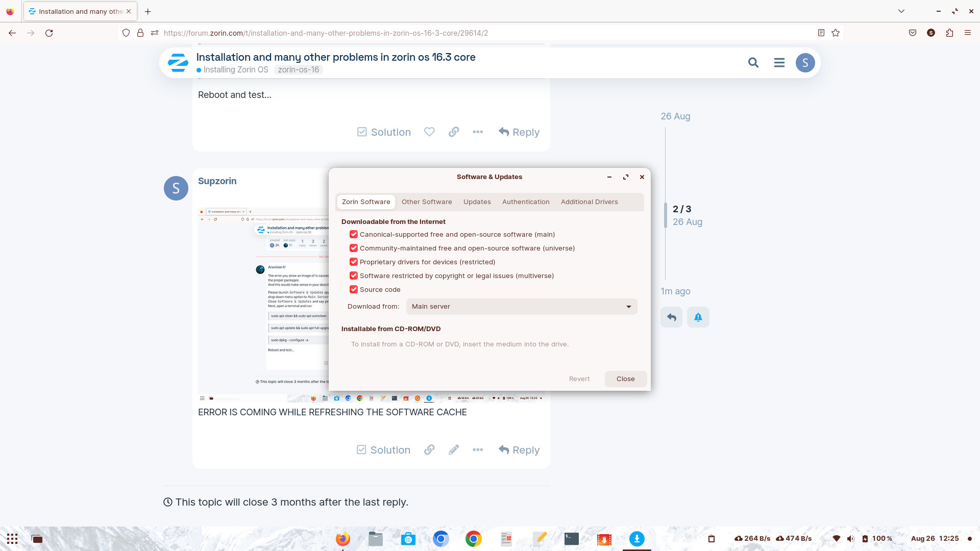Screen dimensions: 980x551
Task: Open the Authentication tab
Action: (526, 202)
